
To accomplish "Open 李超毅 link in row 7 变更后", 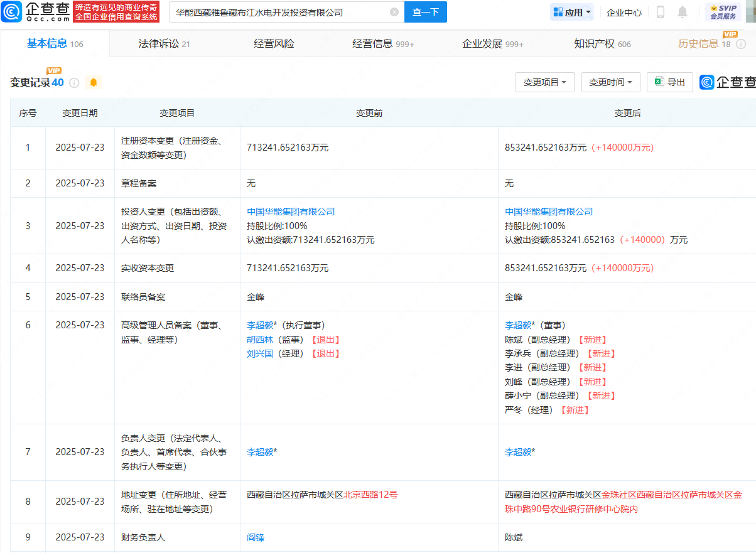I will click(518, 452).
